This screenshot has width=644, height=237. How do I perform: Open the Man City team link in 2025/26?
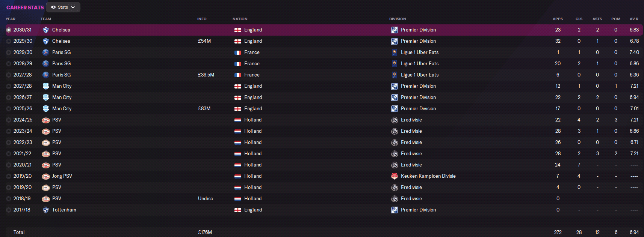pos(62,109)
